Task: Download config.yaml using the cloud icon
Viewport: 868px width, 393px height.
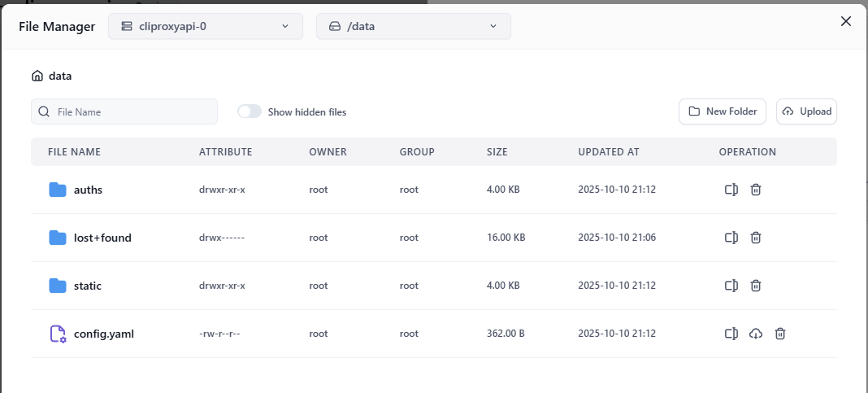Action: pos(755,334)
